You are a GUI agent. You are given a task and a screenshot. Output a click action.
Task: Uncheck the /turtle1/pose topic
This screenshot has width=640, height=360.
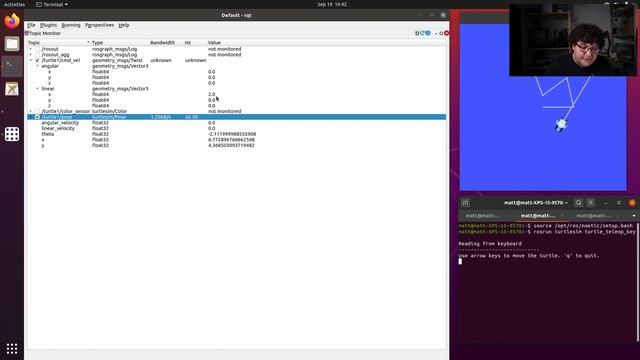[38, 117]
